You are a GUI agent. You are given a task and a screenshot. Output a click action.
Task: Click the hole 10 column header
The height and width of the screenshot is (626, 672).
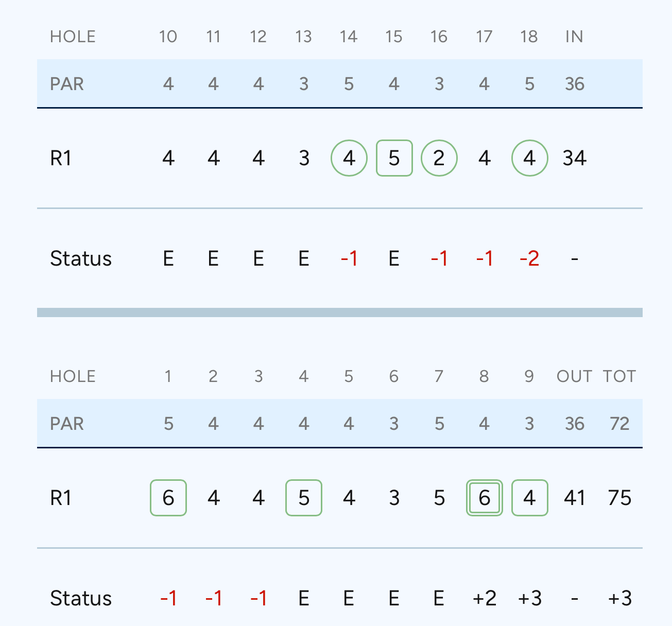coord(168,37)
